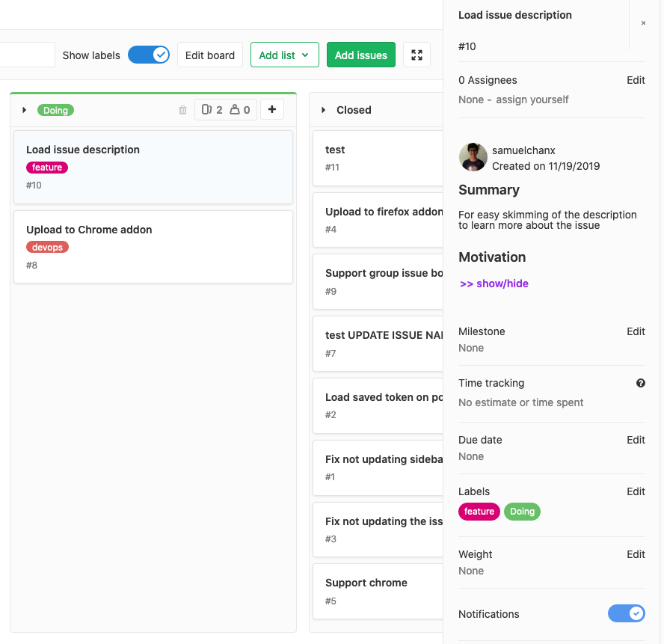Viewport: 664px width, 644px height.
Task: Open the Add list dropdown
Action: (x=285, y=55)
